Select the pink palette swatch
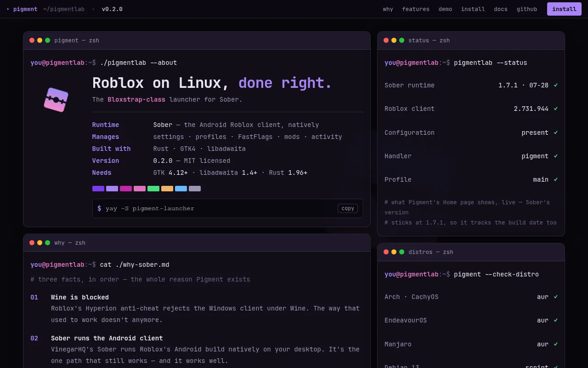 [140, 189]
